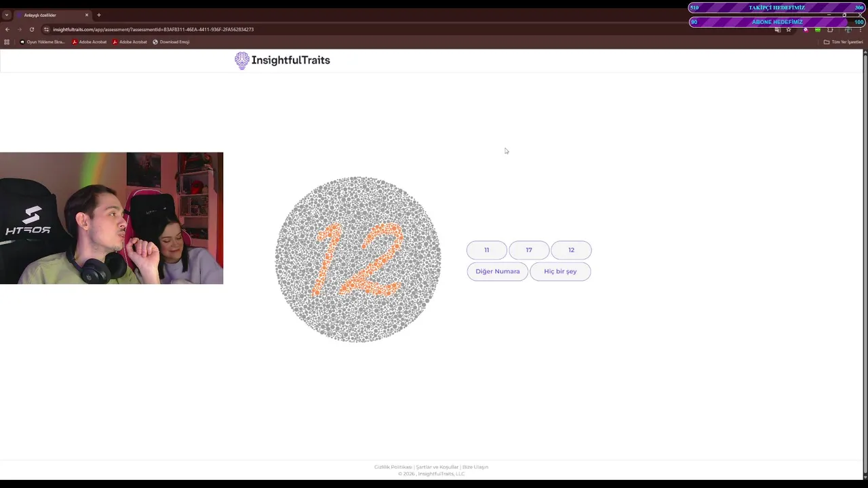Click the InsightfulTraits brain logo icon

(x=242, y=60)
